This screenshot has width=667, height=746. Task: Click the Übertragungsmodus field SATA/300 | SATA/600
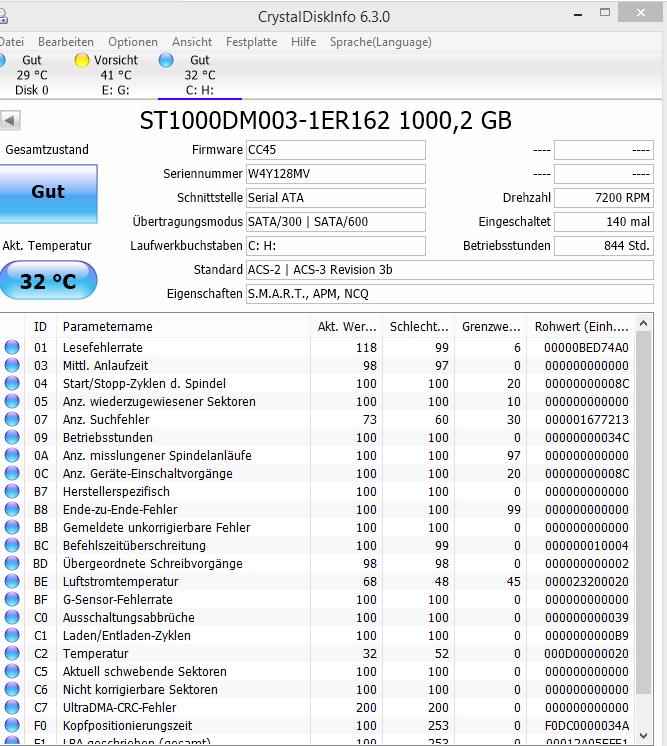click(x=335, y=222)
